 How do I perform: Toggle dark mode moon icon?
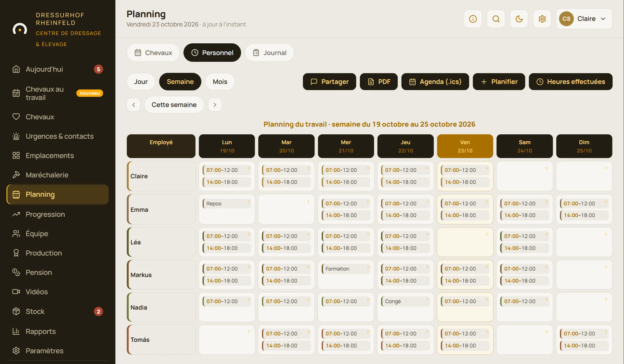point(519,19)
